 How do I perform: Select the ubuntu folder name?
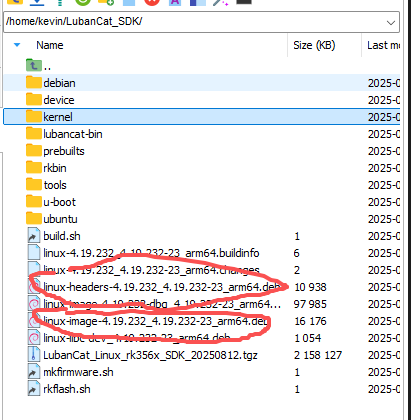[x=60, y=219]
